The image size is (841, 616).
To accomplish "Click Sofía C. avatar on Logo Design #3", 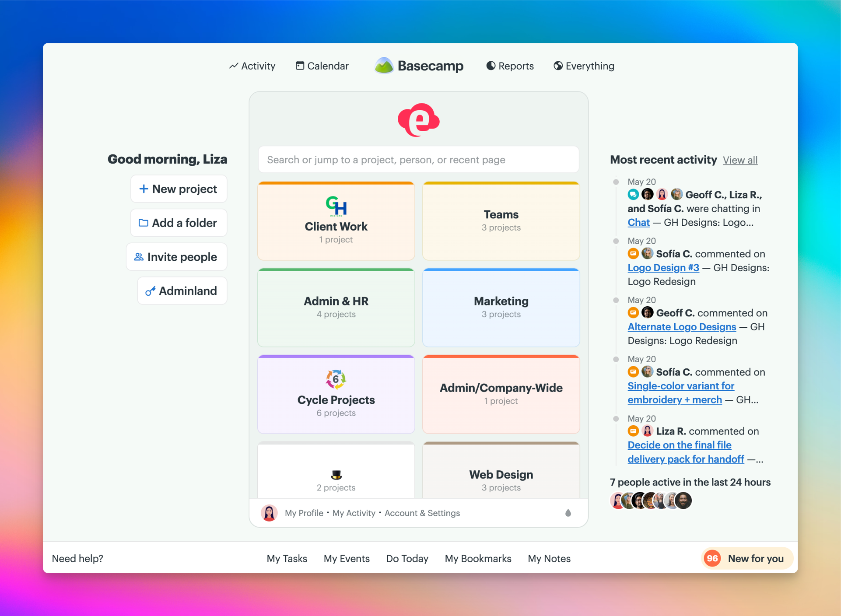I will tap(647, 253).
